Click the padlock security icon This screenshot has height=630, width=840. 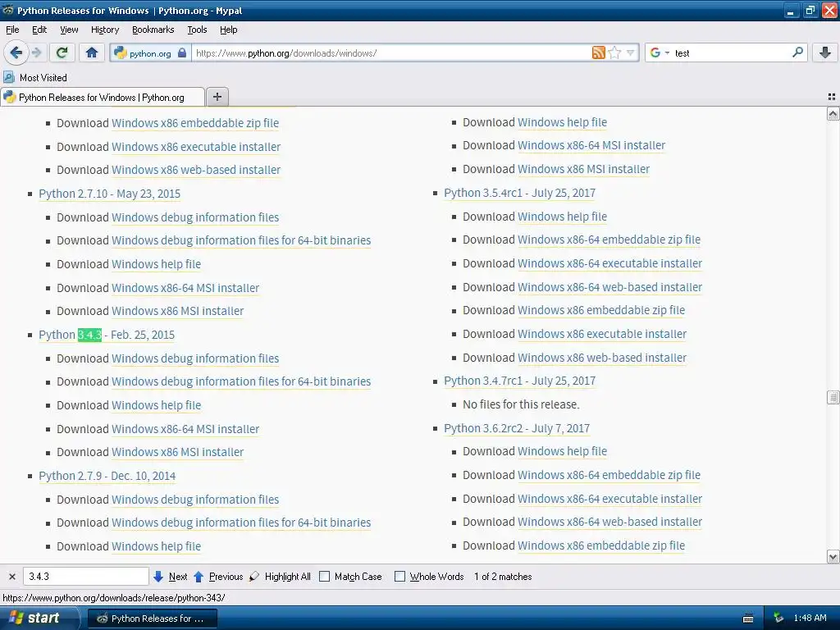[182, 52]
